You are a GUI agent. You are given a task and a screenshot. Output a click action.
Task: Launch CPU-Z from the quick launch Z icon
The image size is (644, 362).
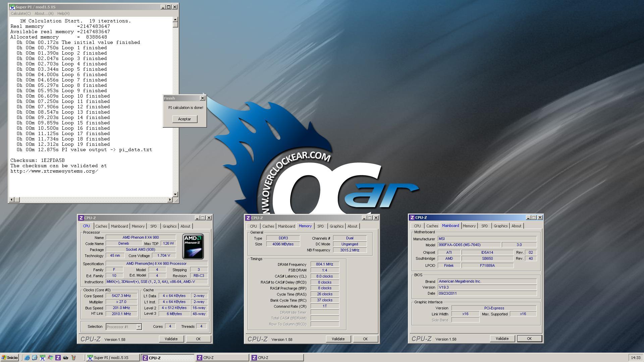pos(58,358)
